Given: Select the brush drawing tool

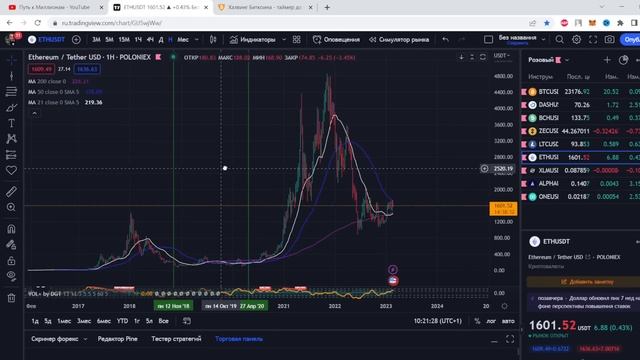Looking at the screenshot, I should coord(11,107).
